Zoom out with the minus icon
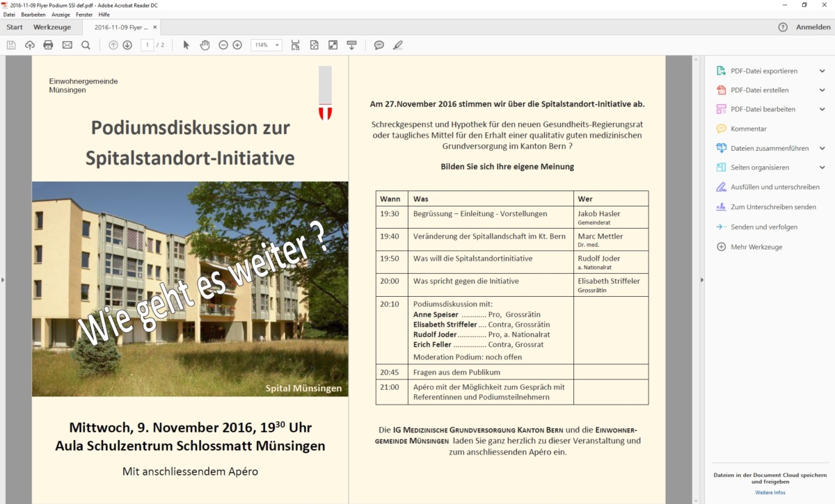The height and width of the screenshot is (504, 835). [x=223, y=45]
